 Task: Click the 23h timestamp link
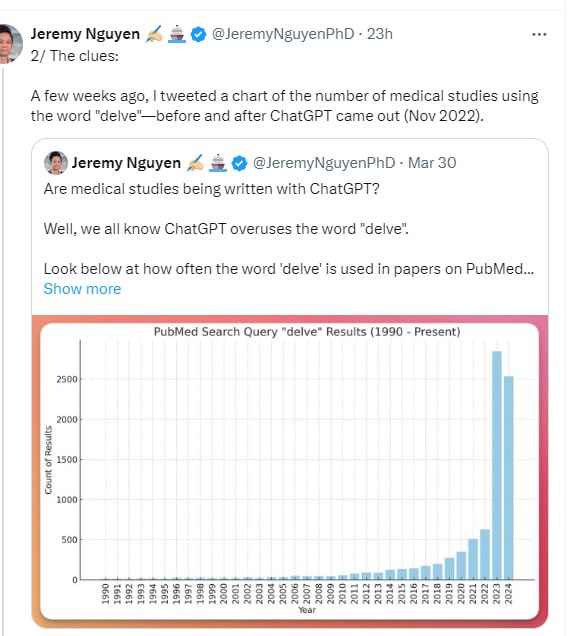tap(380, 34)
